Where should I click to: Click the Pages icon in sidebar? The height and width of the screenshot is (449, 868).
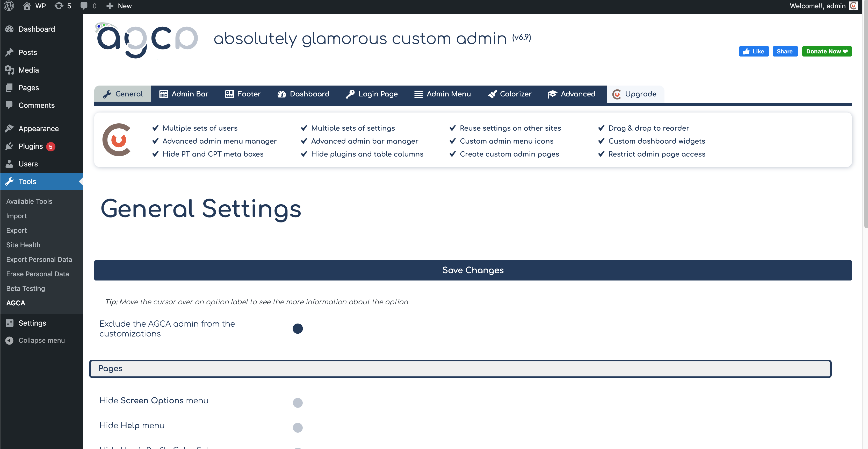pyautogui.click(x=9, y=87)
